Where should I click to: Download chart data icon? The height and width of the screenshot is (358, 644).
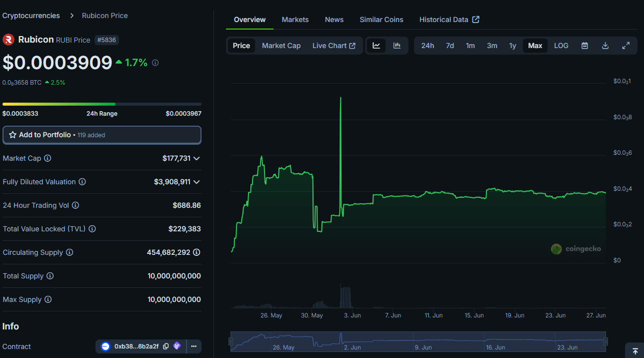(x=605, y=46)
